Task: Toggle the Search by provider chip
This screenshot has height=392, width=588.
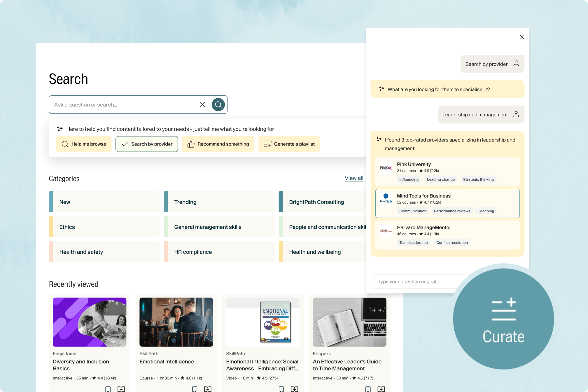Action: coord(147,144)
